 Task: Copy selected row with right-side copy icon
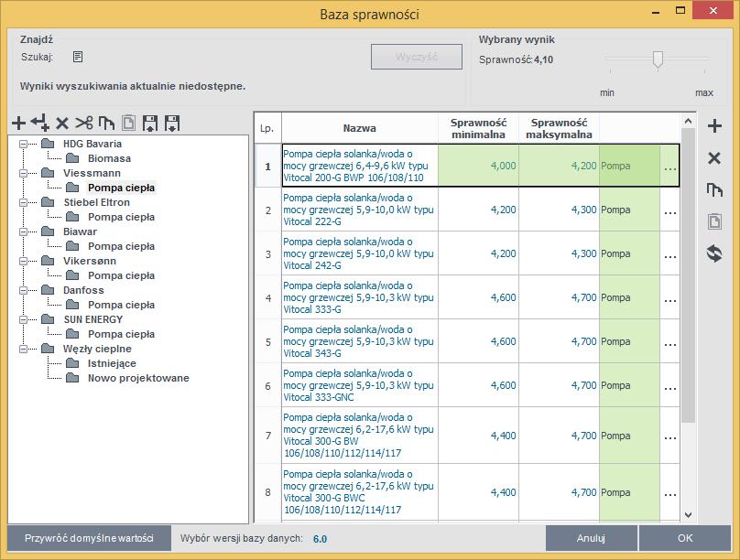[714, 190]
